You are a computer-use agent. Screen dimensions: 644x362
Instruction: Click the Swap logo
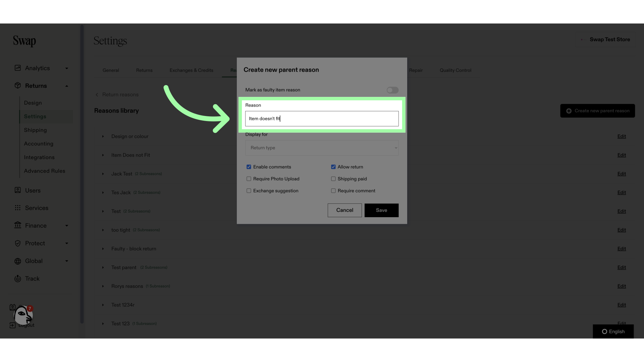point(24,41)
